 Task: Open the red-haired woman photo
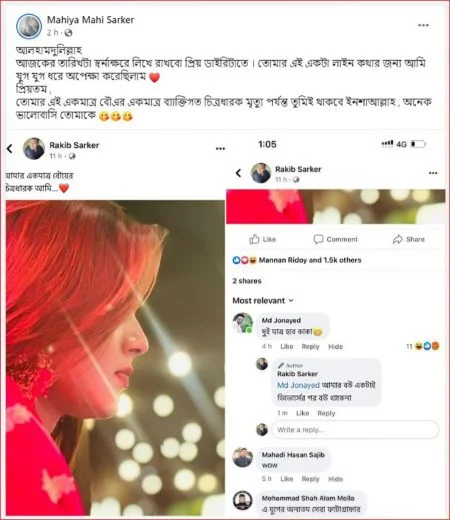click(115, 358)
